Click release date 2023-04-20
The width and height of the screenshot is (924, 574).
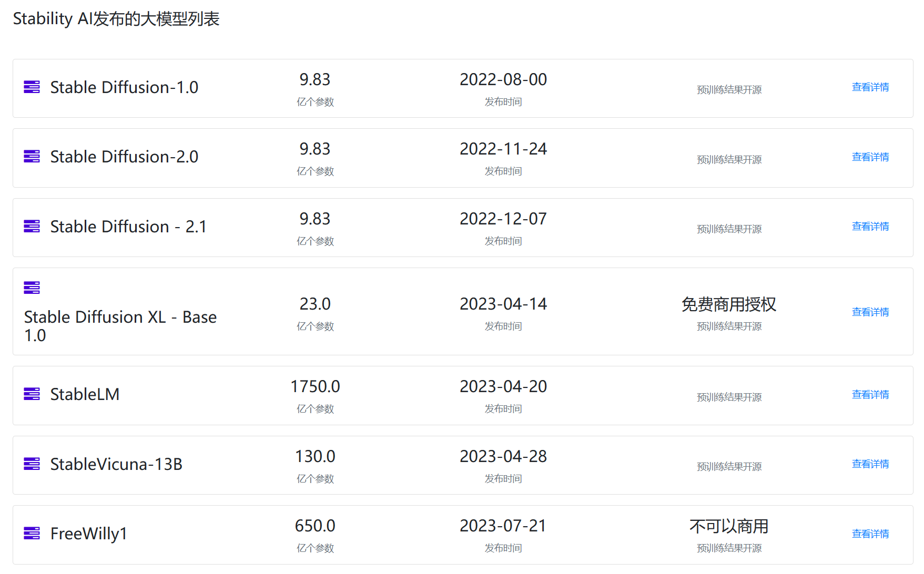503,386
